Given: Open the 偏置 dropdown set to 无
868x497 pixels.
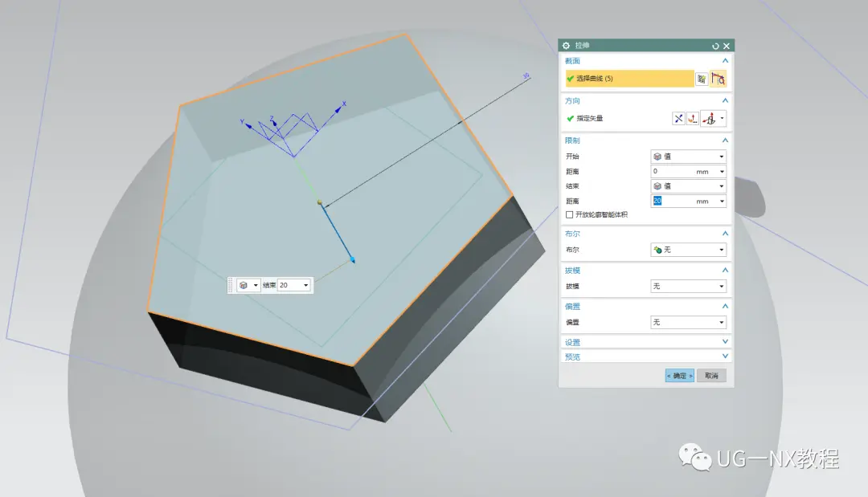Looking at the screenshot, I should 688,322.
